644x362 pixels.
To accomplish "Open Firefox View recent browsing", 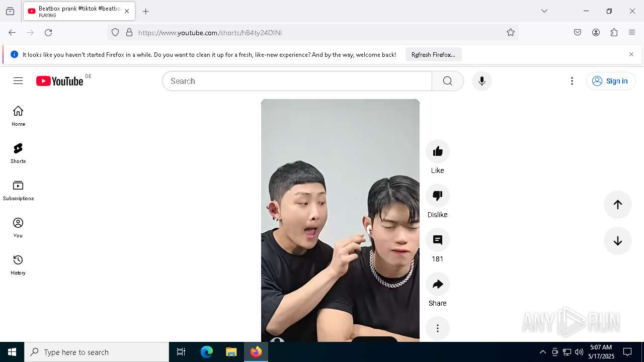I will click(10, 11).
